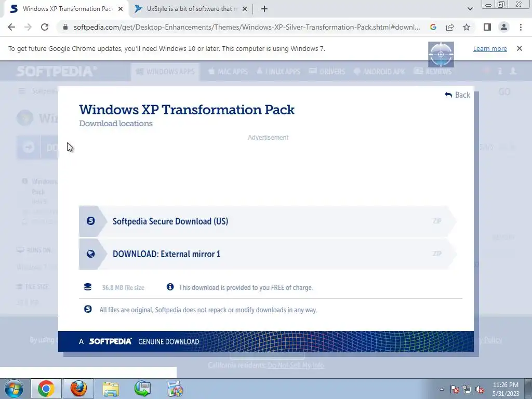The width and height of the screenshot is (532, 399).
Task: Share this page via the share icon
Action: pyautogui.click(x=450, y=27)
